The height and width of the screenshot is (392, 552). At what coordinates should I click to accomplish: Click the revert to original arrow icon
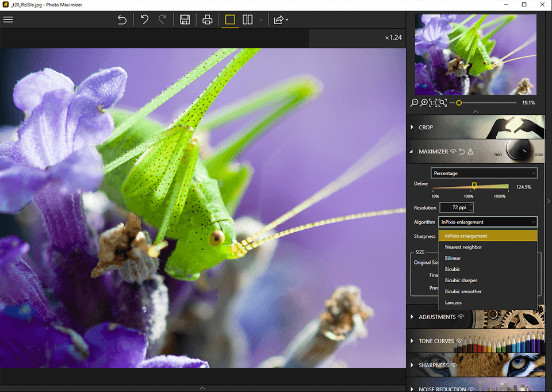click(122, 20)
